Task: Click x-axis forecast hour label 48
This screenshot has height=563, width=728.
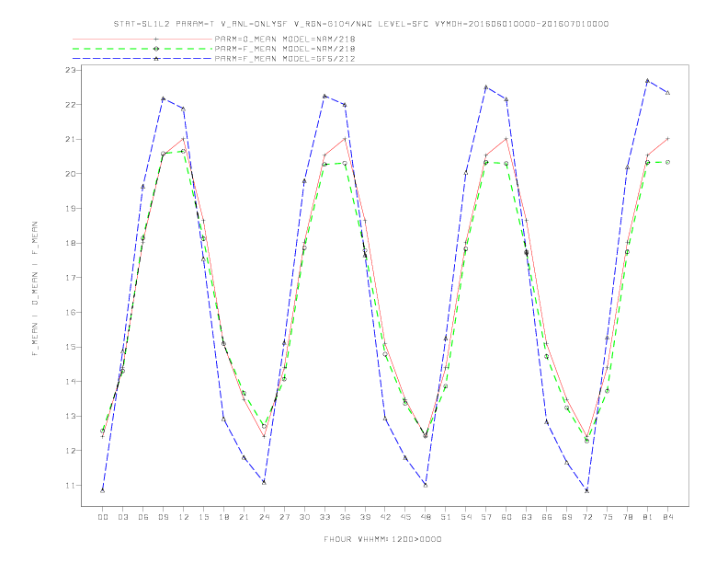Action: (x=426, y=517)
